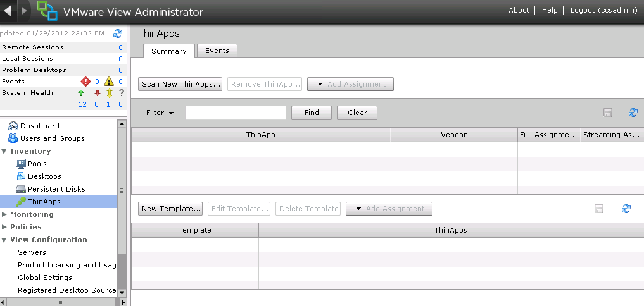Collapse the Inventory section
This screenshot has width=644, height=306.
4,151
